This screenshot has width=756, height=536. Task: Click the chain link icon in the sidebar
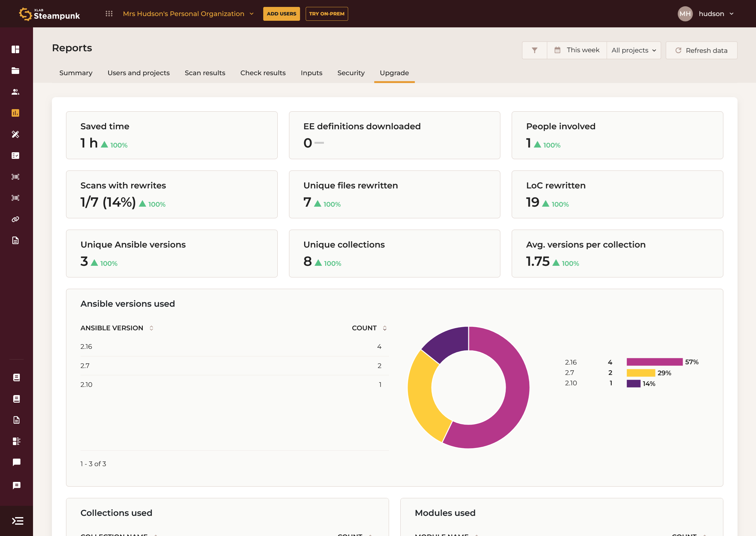pyautogui.click(x=15, y=219)
